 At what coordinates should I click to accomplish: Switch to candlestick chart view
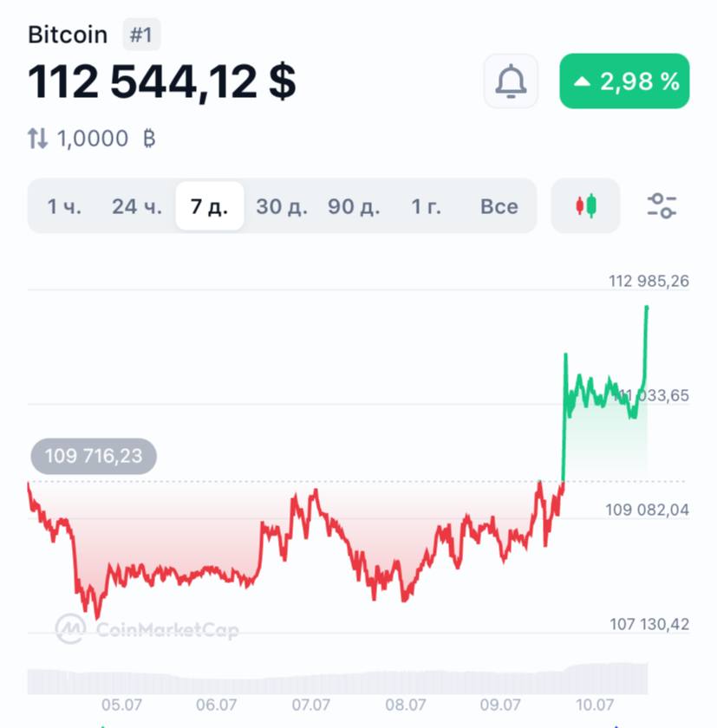[585, 206]
